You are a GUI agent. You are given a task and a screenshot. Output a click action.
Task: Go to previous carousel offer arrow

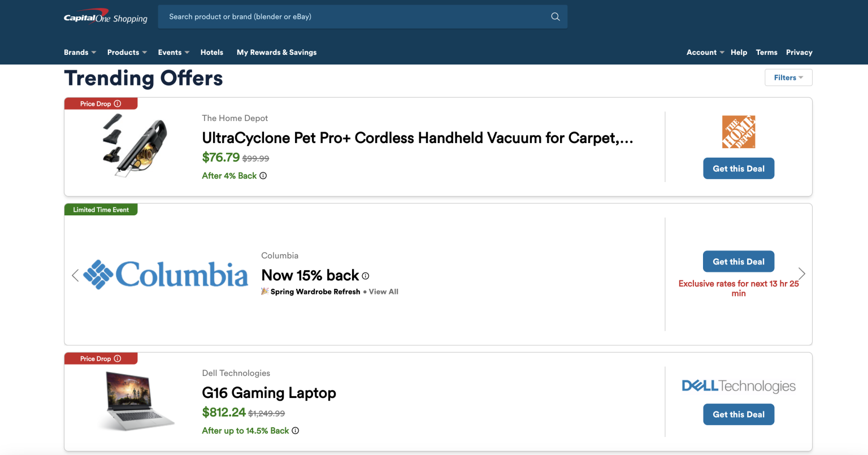(75, 275)
